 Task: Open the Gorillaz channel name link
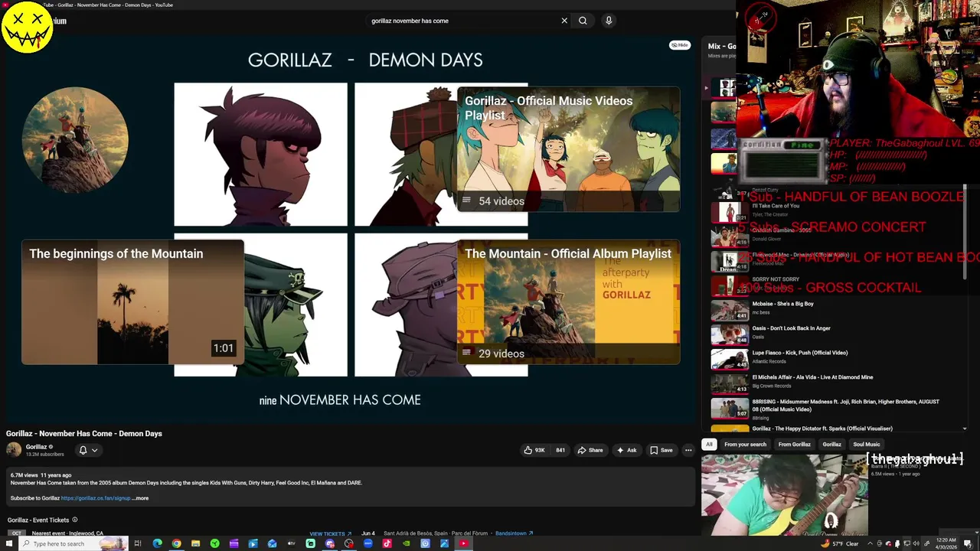pyautogui.click(x=37, y=447)
